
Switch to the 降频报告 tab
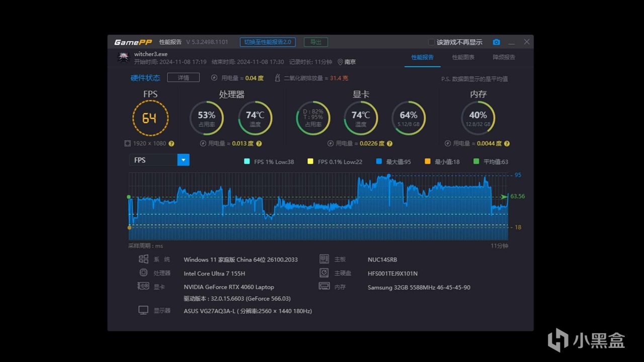(x=504, y=57)
